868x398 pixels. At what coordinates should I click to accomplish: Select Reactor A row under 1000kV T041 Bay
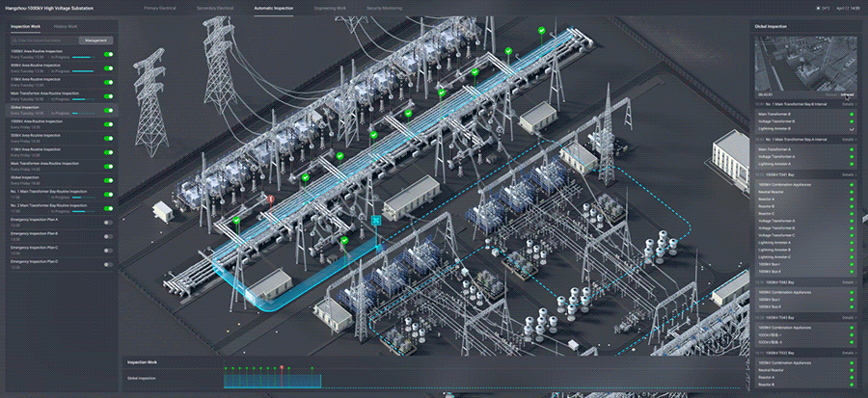(806, 199)
